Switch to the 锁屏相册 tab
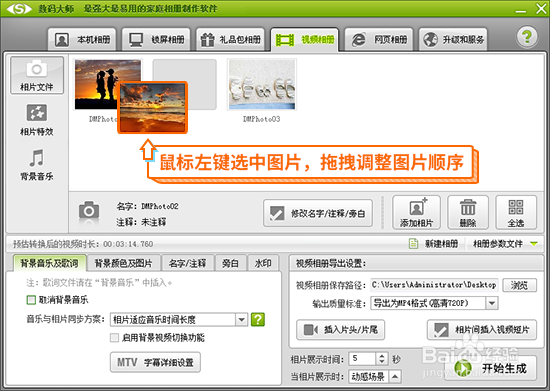The width and height of the screenshot is (550, 391). click(x=156, y=40)
